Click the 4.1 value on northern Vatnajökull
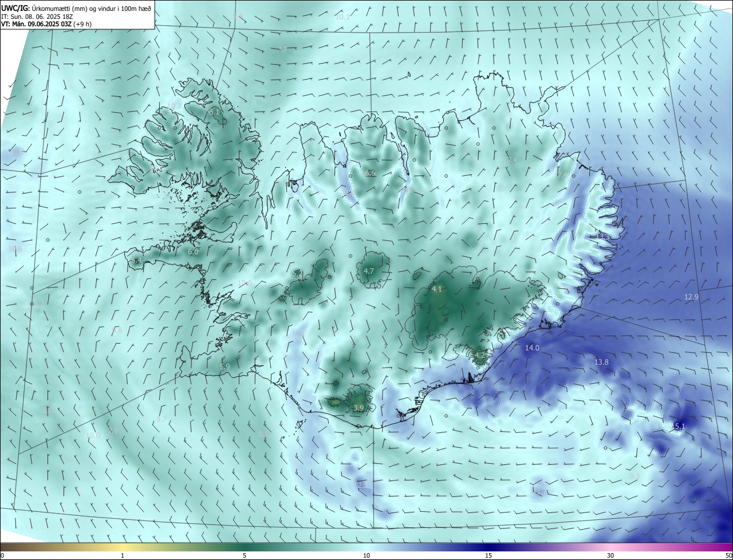Screen dimensions: 733x560 [x=437, y=289]
